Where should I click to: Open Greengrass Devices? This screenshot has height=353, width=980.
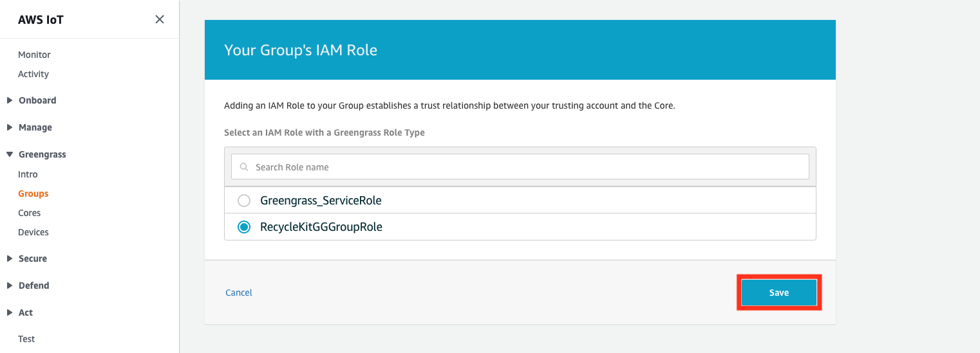point(33,232)
